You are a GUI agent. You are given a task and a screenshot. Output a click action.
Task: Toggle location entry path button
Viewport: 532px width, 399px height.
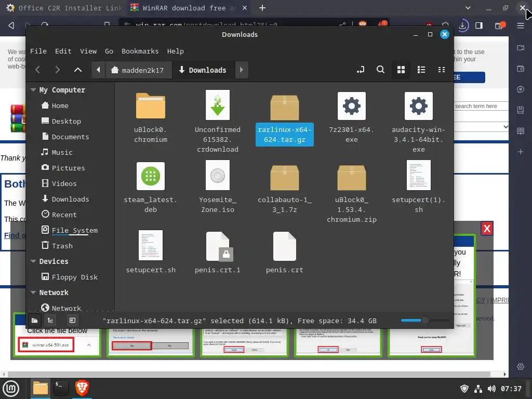pos(361,70)
